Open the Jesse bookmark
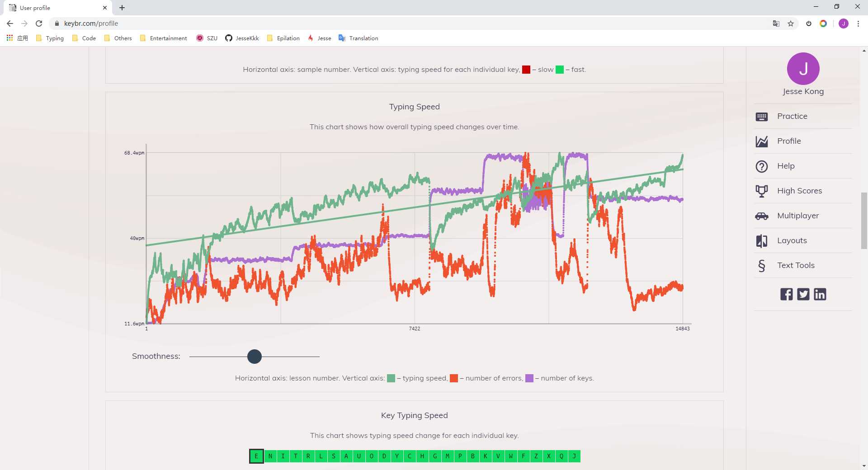Viewport: 868px width, 470px height. click(319, 38)
